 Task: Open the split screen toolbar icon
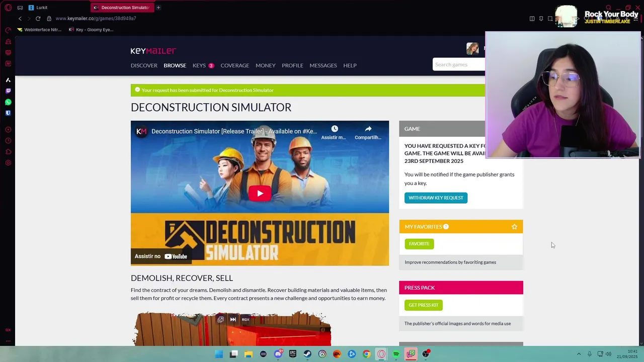click(x=532, y=19)
